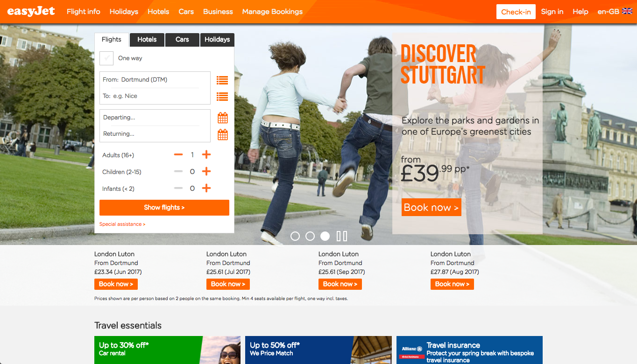This screenshot has width=637, height=364.
Task: Click the From Dortmund field
Action: tap(155, 80)
